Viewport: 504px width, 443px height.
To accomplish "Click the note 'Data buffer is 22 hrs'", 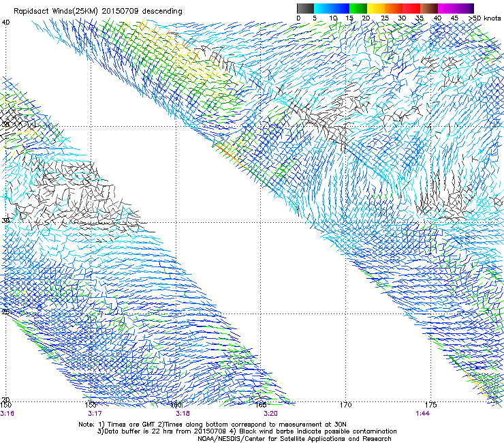I will point(139,431).
